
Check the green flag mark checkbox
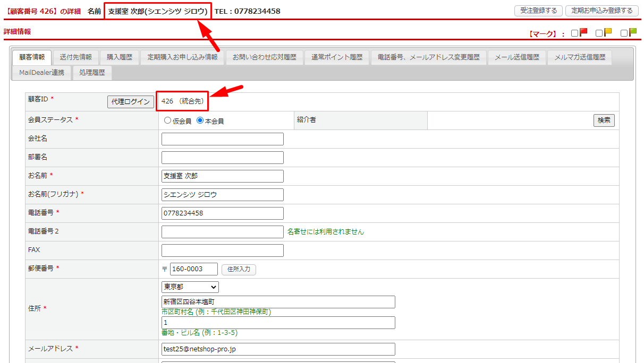[x=624, y=33]
